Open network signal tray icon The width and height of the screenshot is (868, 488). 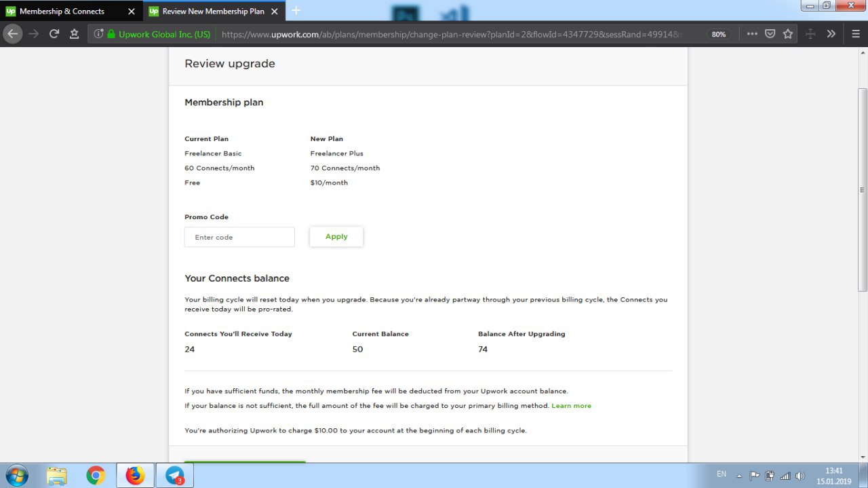(x=785, y=476)
